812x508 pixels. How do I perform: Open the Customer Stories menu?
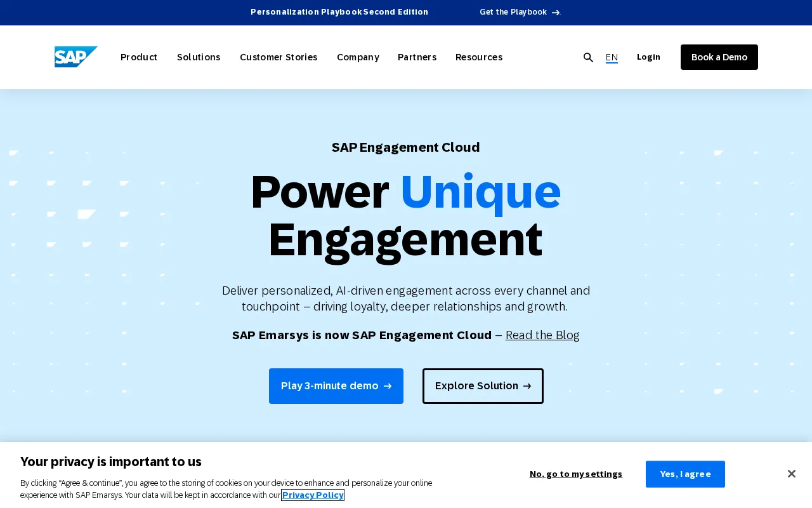click(x=278, y=57)
